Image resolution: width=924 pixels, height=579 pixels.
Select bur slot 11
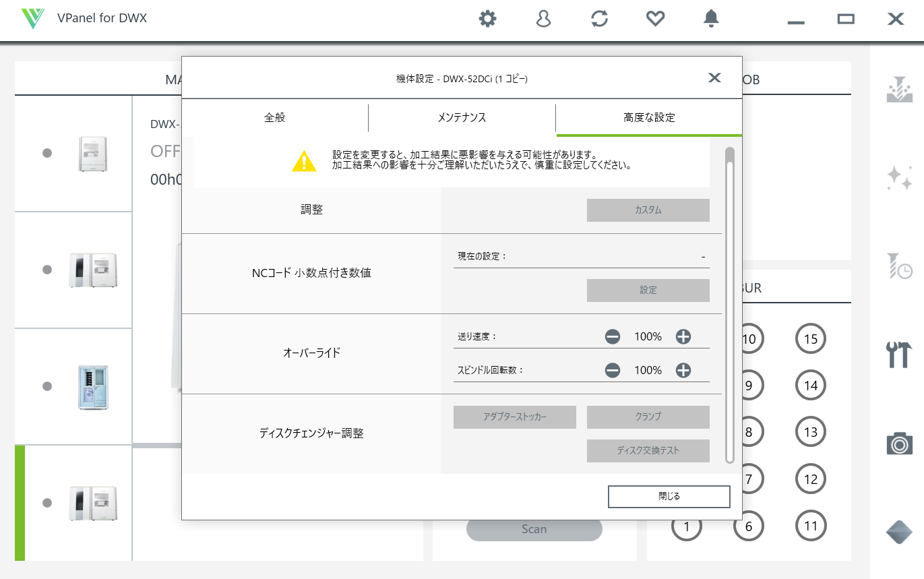pyautogui.click(x=811, y=526)
